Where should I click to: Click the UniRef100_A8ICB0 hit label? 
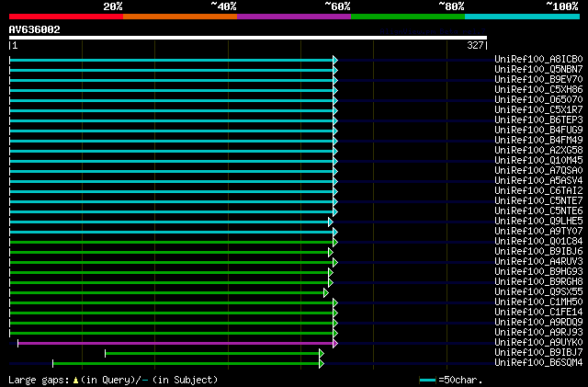coord(538,60)
